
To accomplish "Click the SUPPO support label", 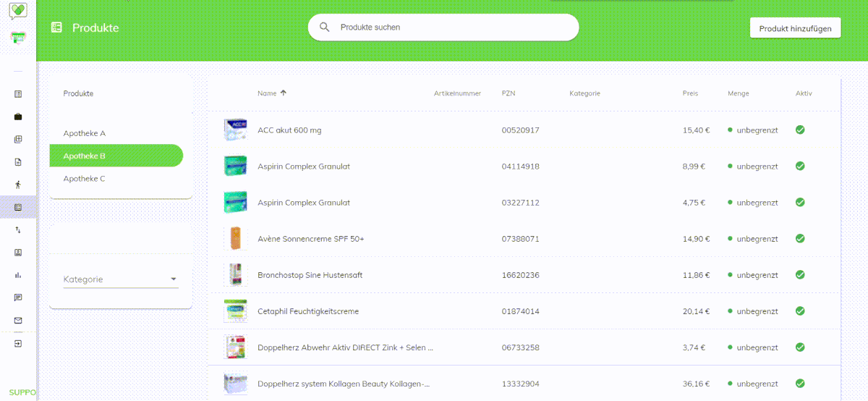I will [22, 392].
